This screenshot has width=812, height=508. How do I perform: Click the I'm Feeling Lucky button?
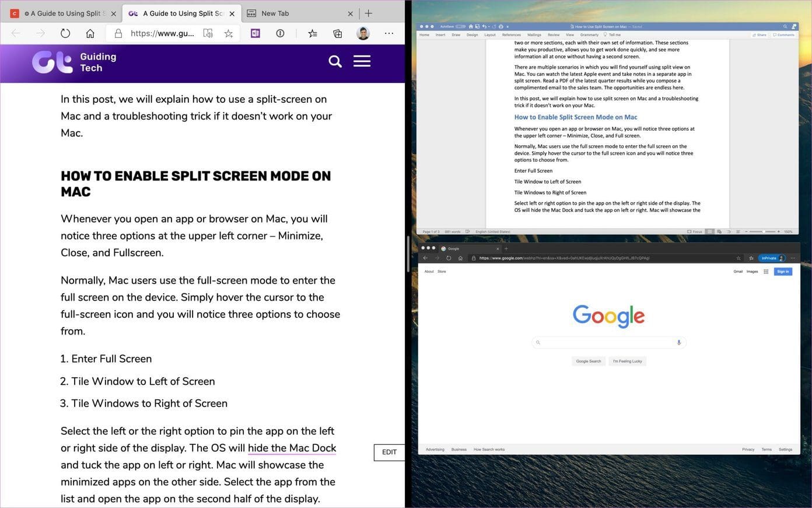[x=628, y=361]
